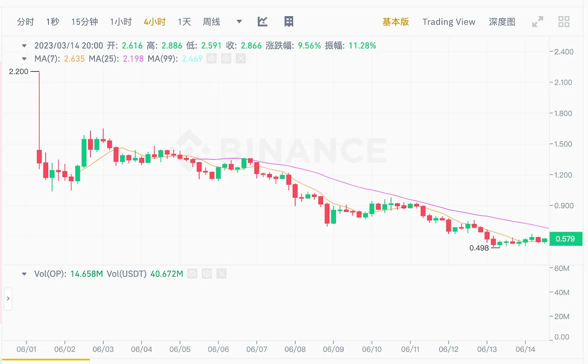Collapse the OHLC info row arrow
The image size is (588, 364).
point(24,46)
